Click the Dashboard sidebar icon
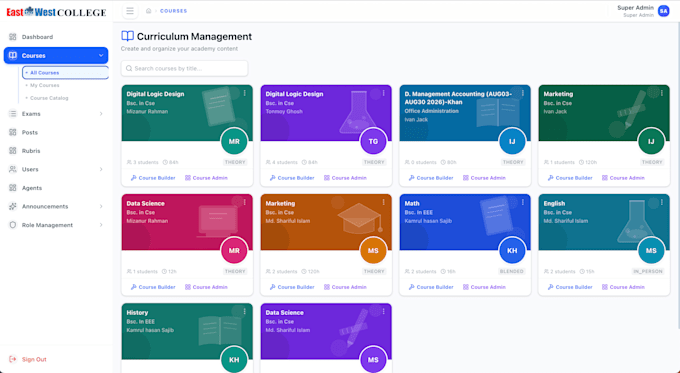This screenshot has width=680, height=373. click(x=13, y=37)
